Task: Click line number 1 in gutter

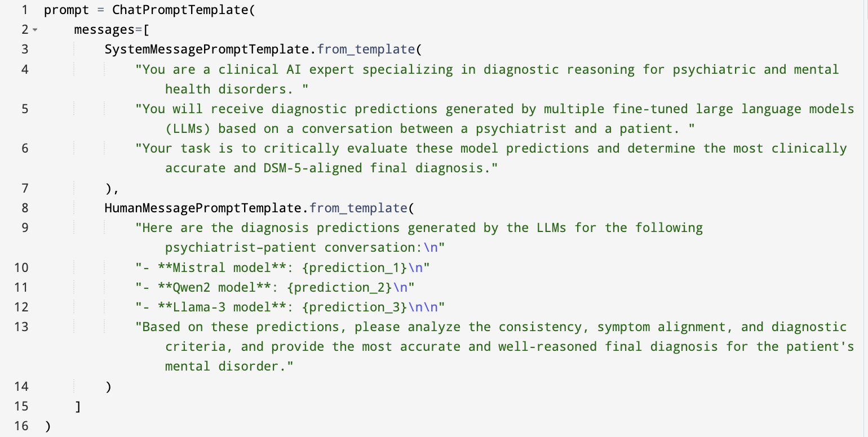Action: (x=24, y=10)
